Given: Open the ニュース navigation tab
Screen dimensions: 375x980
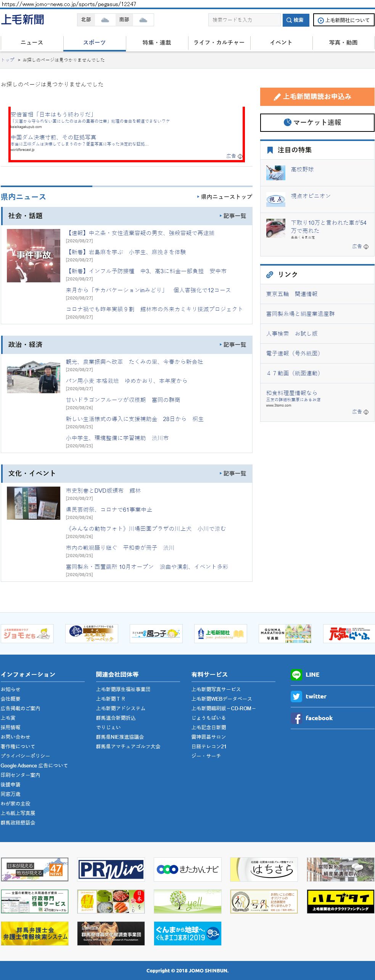Looking at the screenshot, I should point(32,43).
